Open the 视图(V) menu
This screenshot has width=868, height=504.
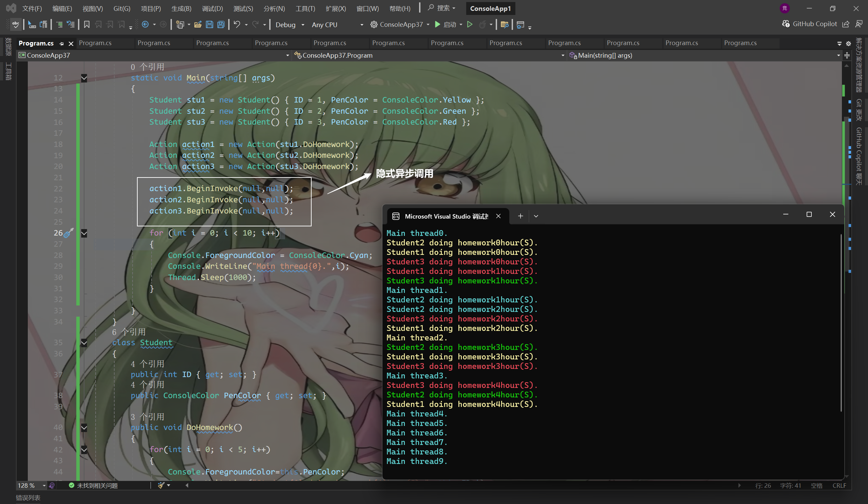pyautogui.click(x=93, y=8)
